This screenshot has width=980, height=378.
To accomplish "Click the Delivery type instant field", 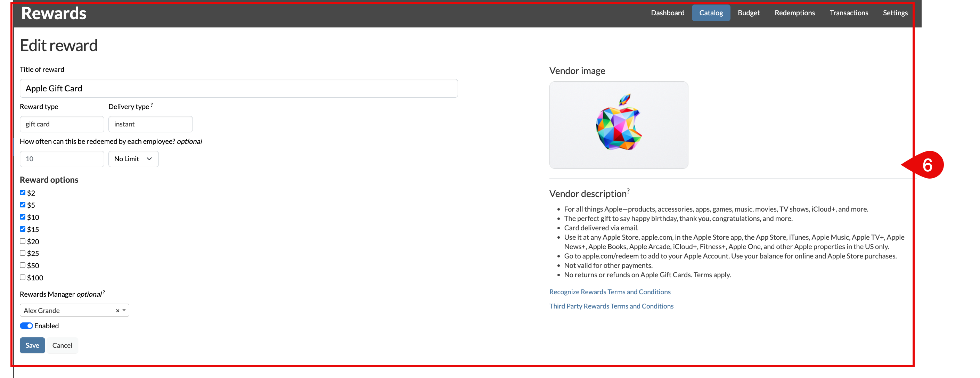I will [x=150, y=124].
